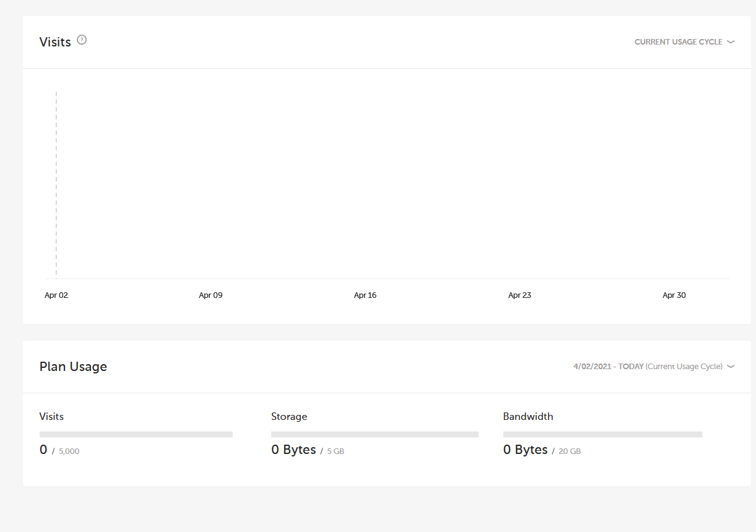Click the 0 / 5,000 visits count
756x532 pixels.
point(59,450)
